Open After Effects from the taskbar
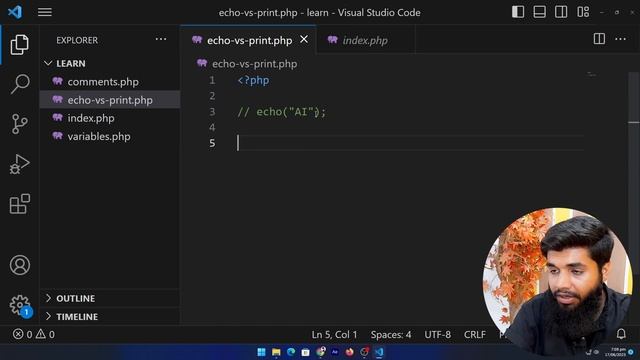This screenshot has width=640, height=360. coord(335,352)
